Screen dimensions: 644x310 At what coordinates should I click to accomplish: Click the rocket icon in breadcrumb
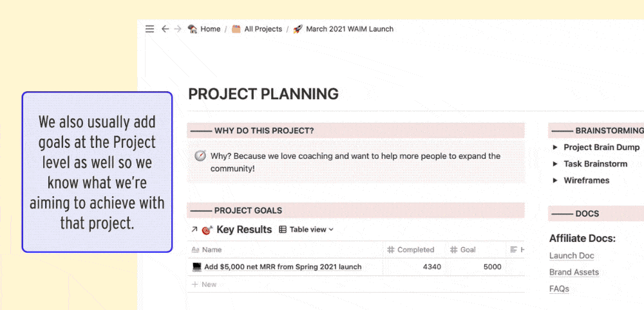pyautogui.click(x=298, y=29)
